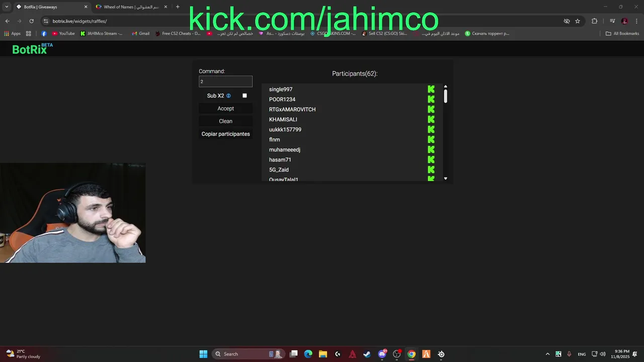Open OBS Studio from the taskbar
The width and height of the screenshot is (644, 362).
point(396,354)
